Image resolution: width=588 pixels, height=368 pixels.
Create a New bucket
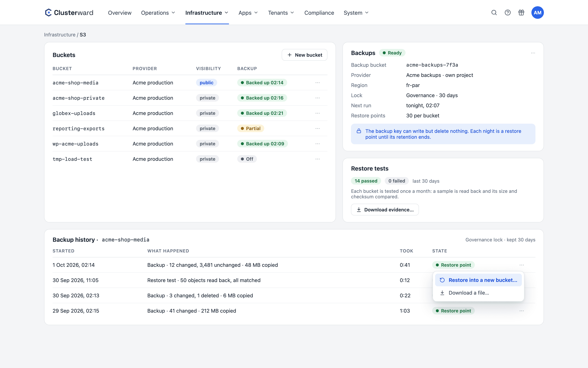304,55
